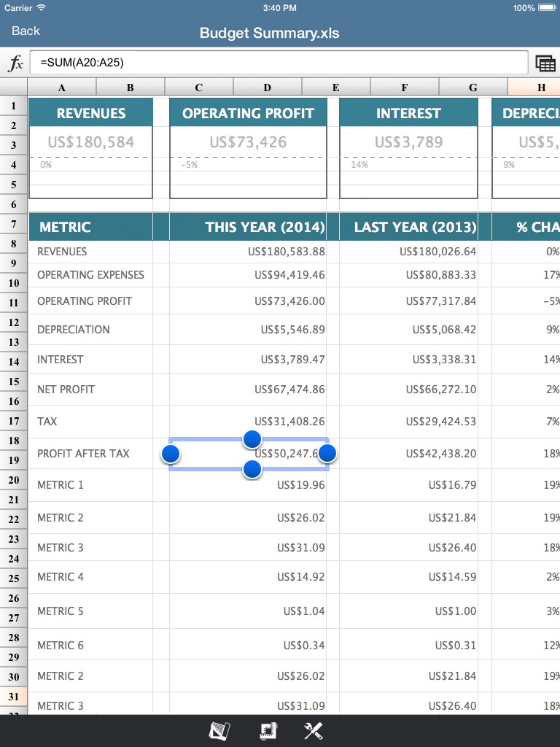Select the US$180,584 card value
This screenshot has width=560, height=747.
click(x=91, y=142)
